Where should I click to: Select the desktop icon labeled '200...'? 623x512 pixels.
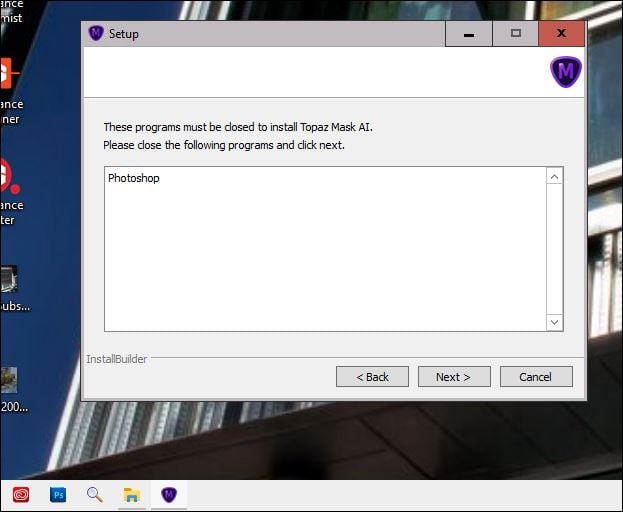click(x=9, y=380)
